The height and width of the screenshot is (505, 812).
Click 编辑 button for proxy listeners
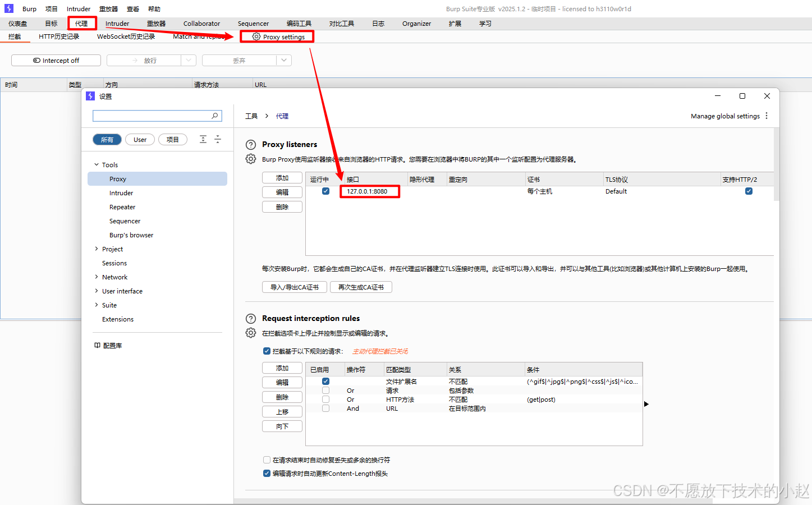coord(282,192)
